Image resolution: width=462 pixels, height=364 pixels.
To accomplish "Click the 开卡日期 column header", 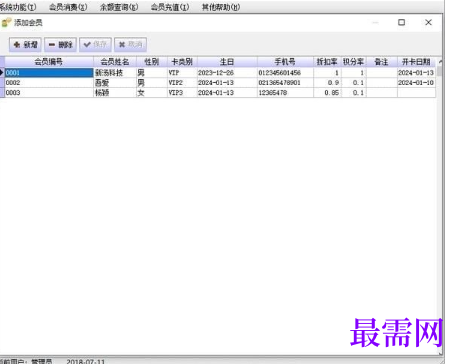I will [x=416, y=62].
